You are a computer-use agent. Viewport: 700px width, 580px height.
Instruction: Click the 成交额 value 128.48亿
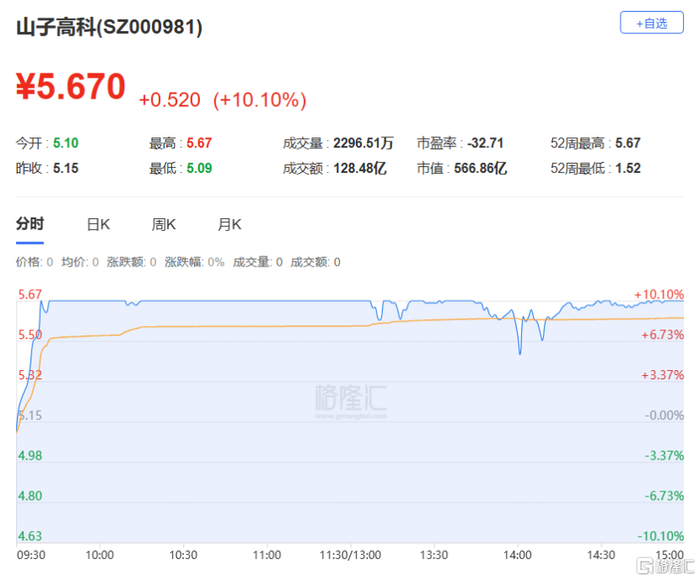pos(360,168)
